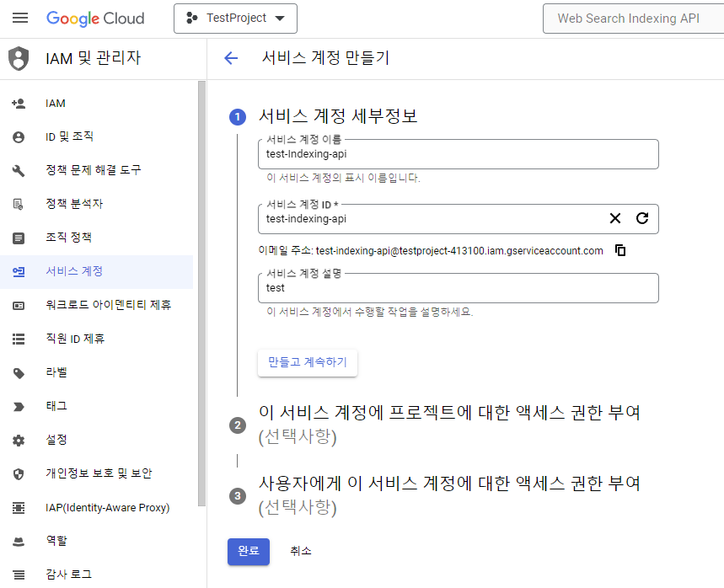Click the blue 완료 button
Screen dimensions: 724x588
[x=249, y=551]
